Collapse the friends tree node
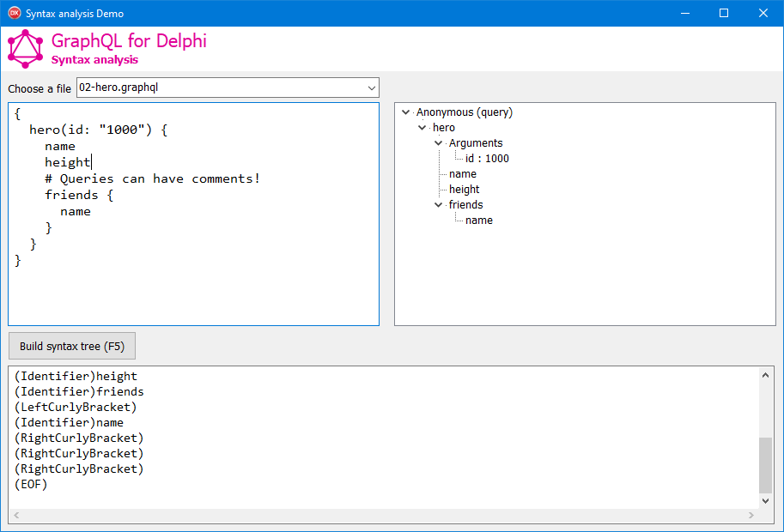784x532 pixels. point(438,205)
